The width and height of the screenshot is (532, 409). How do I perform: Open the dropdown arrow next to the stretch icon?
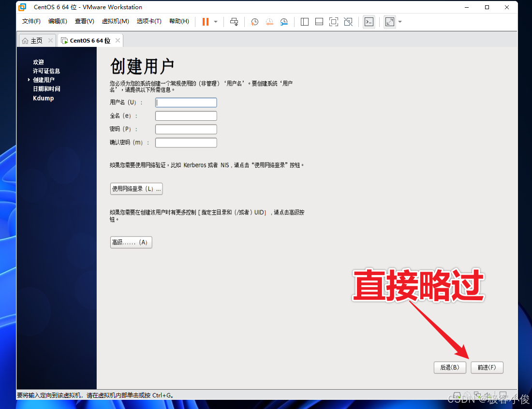click(400, 22)
